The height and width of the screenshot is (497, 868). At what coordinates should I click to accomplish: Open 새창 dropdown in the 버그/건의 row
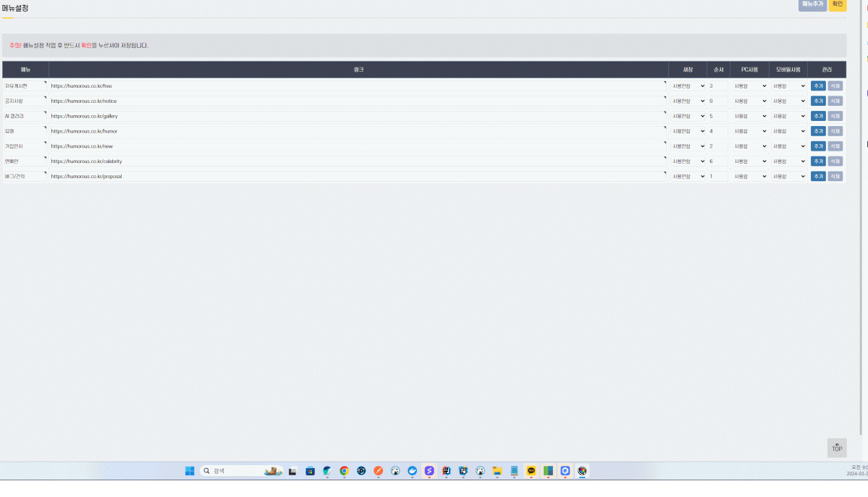click(688, 175)
